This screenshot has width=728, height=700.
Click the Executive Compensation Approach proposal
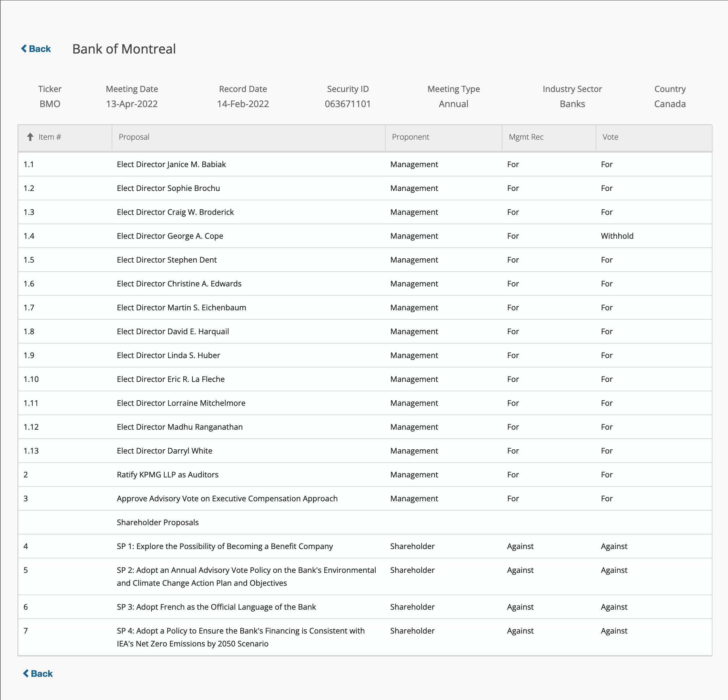pos(227,498)
